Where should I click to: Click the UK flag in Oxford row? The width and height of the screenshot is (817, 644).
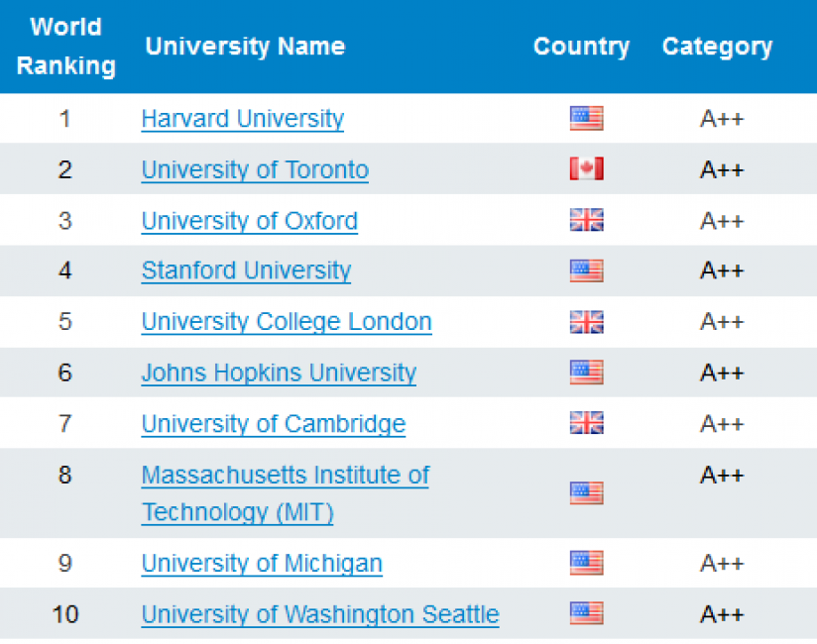587,220
